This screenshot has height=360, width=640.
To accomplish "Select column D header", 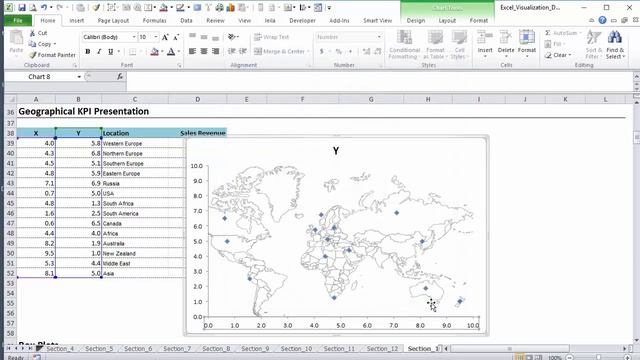I will [198, 99].
